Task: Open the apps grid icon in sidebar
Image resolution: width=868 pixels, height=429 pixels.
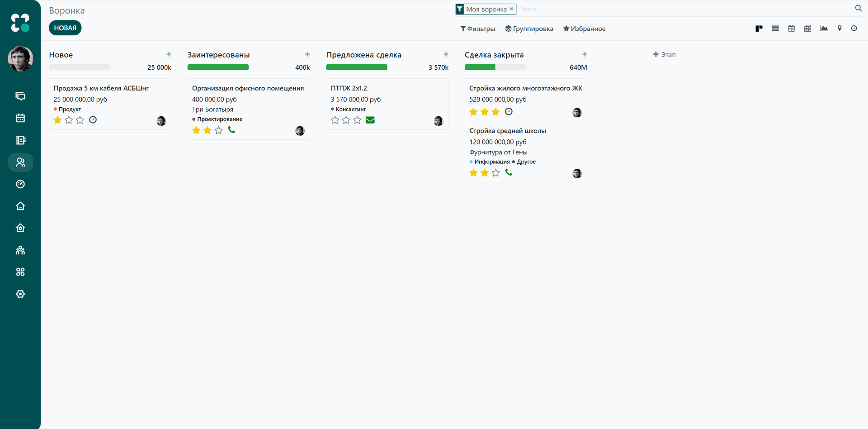Action: (20, 272)
